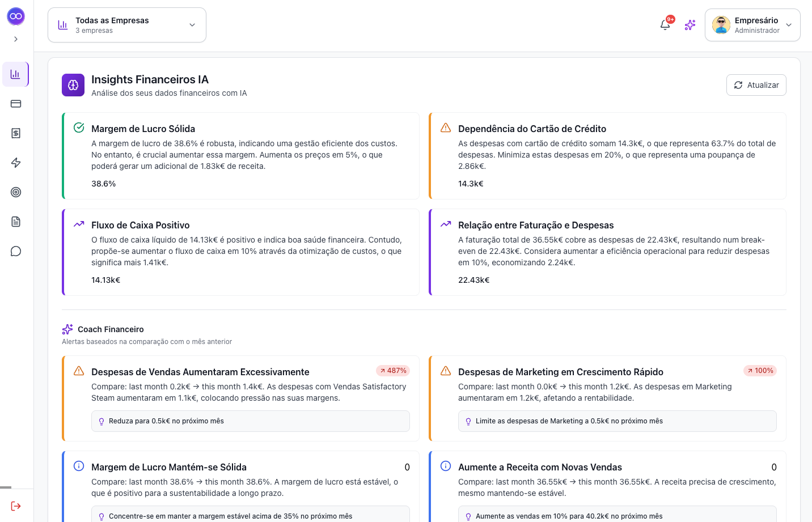Click the sparkles icon beside Coach Financeiro

point(67,329)
